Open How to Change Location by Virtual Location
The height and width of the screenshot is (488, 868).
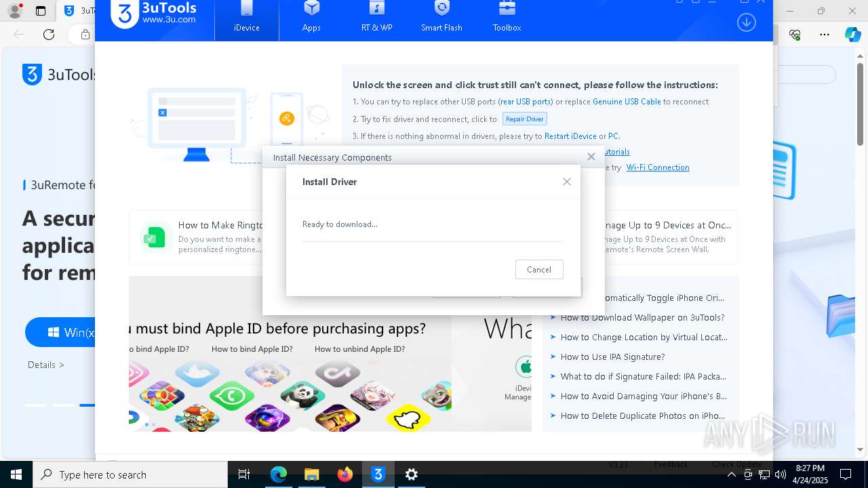tap(644, 337)
